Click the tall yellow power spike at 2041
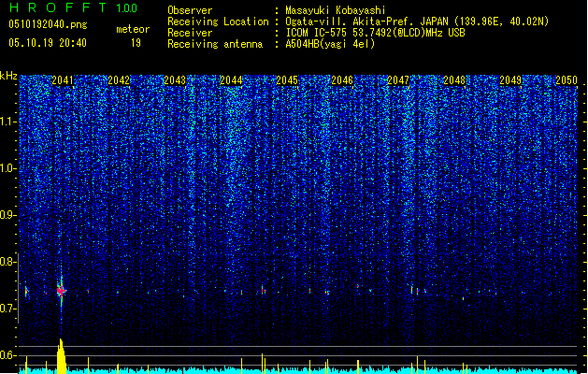 pos(61,355)
